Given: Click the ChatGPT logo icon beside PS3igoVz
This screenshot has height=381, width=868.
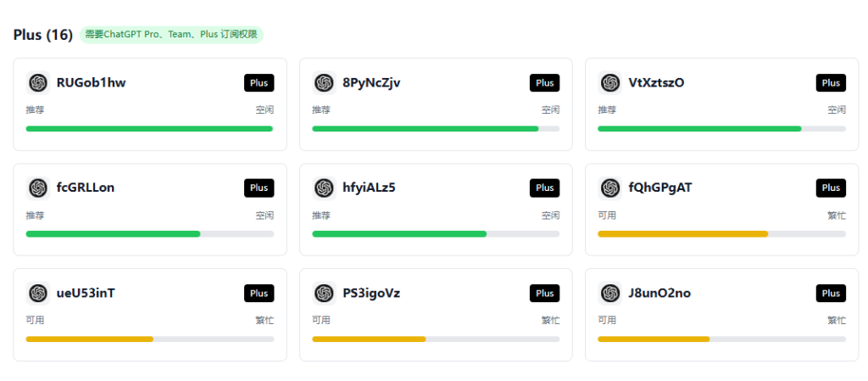Looking at the screenshot, I should [x=323, y=293].
